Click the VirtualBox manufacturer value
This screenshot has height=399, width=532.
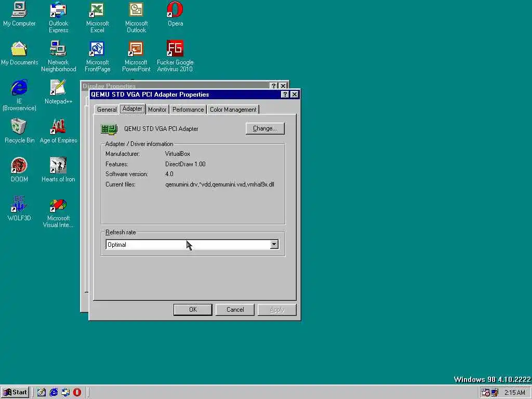[178, 154]
